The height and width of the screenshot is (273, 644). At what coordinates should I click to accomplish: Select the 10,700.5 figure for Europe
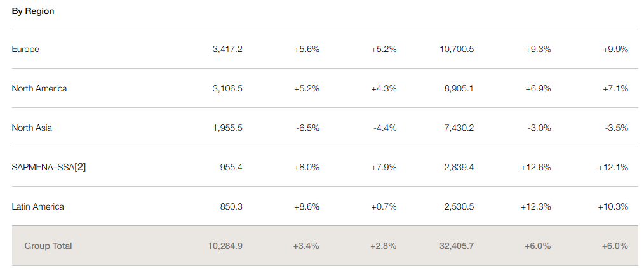pos(457,49)
